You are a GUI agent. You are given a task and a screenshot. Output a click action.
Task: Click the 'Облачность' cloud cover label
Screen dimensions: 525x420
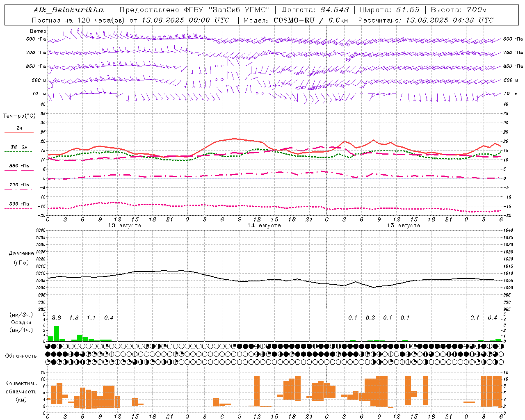21,356
